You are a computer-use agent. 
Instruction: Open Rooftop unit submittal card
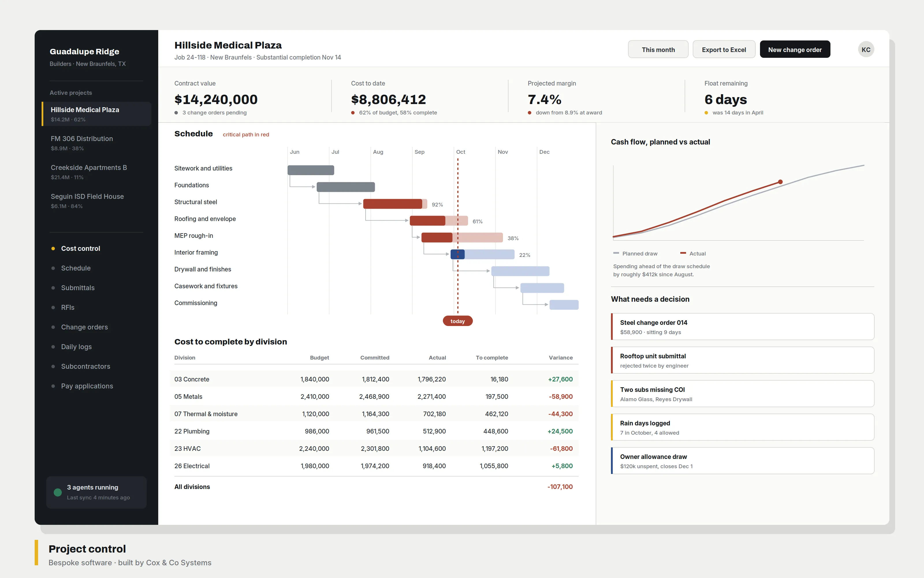coord(742,360)
